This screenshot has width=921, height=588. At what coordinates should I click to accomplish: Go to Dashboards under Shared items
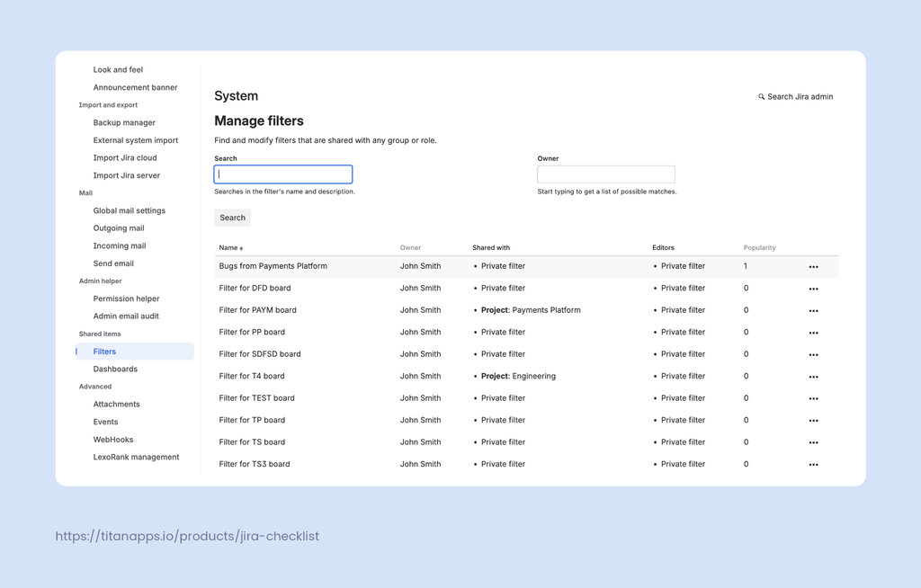click(115, 369)
